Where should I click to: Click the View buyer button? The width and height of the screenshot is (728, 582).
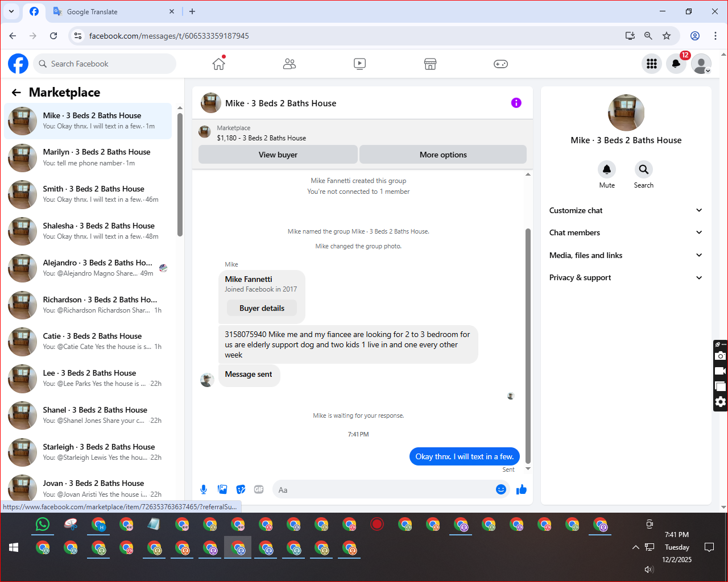[x=278, y=155]
